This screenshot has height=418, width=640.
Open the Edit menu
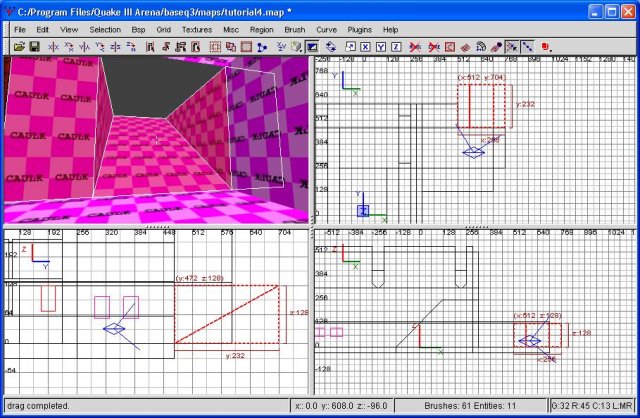(x=42, y=30)
